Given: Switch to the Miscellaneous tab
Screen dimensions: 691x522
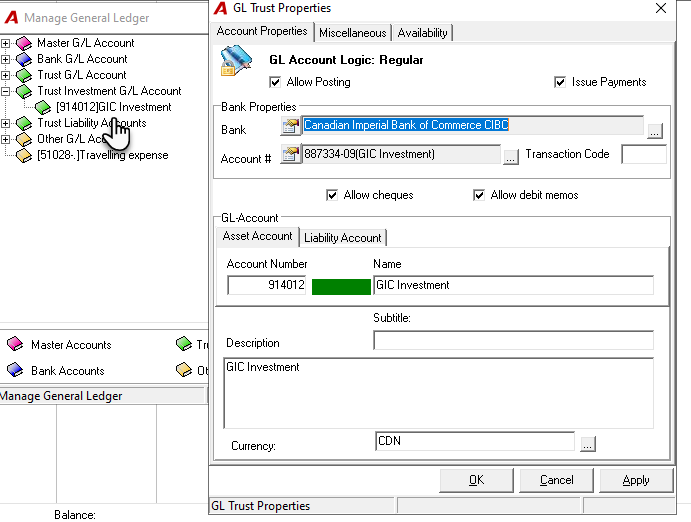Looking at the screenshot, I should (353, 33).
